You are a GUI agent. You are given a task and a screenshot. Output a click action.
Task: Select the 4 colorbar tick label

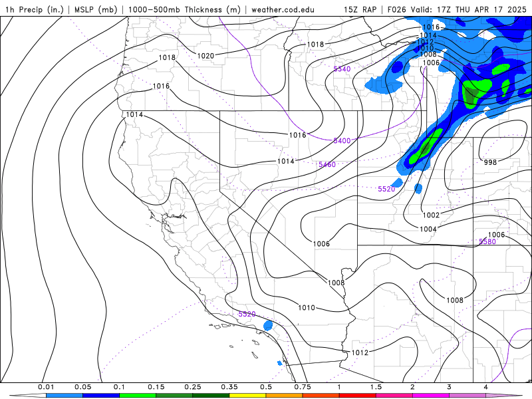(486, 387)
